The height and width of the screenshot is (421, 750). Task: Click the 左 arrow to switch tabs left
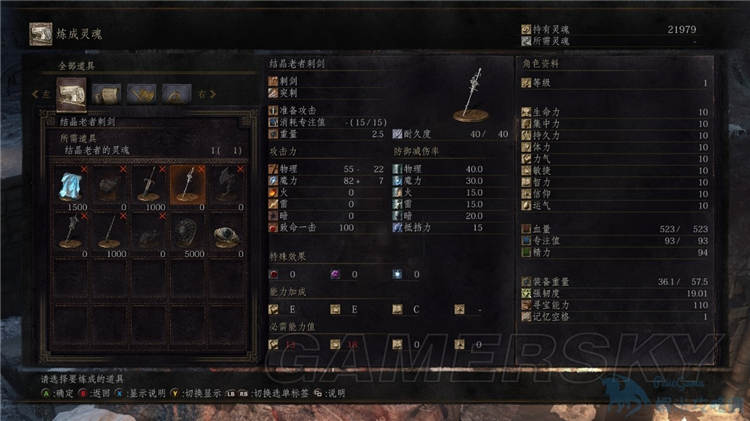41,94
